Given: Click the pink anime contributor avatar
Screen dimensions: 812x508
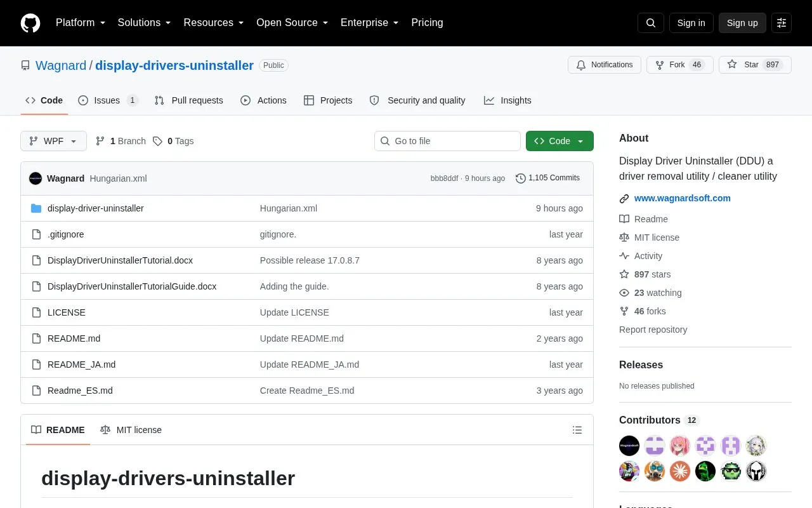Looking at the screenshot, I should (x=680, y=446).
